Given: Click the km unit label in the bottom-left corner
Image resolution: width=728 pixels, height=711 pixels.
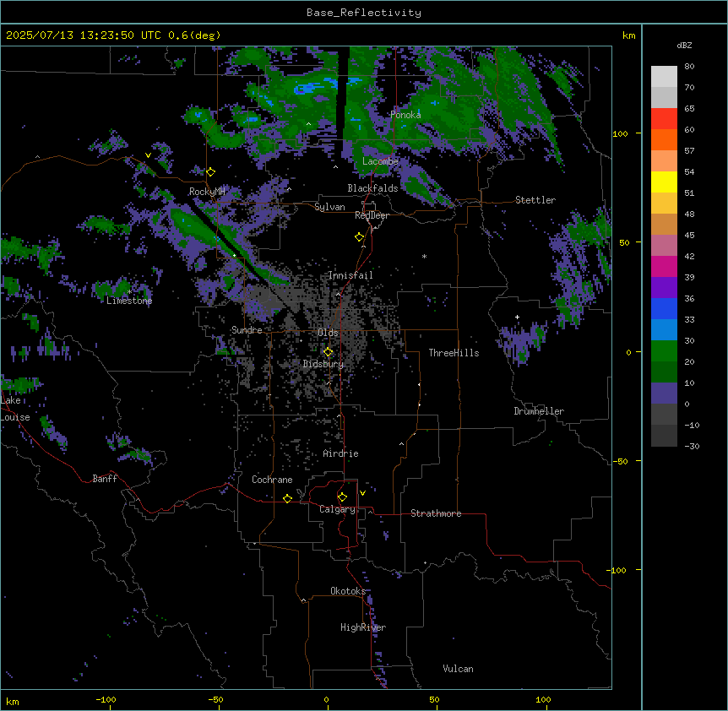Looking at the screenshot, I should [x=13, y=702].
